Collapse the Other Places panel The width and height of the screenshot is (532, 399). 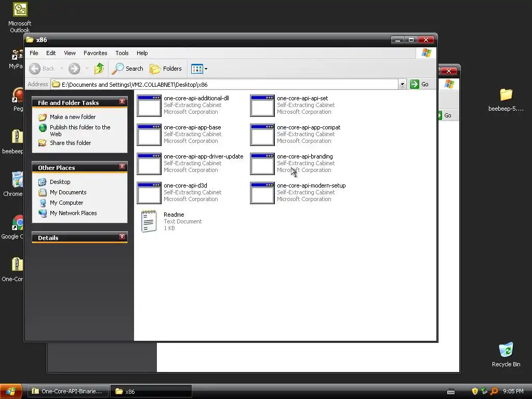tap(122, 166)
